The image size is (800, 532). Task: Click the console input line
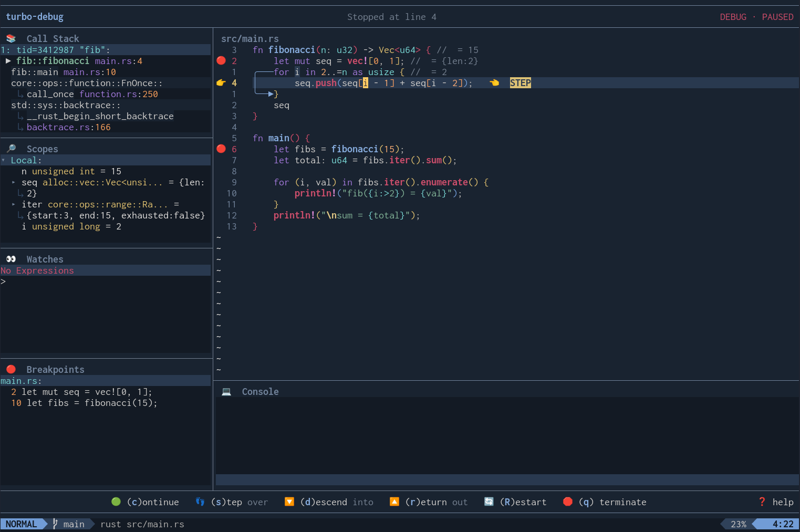pyautogui.click(x=507, y=479)
